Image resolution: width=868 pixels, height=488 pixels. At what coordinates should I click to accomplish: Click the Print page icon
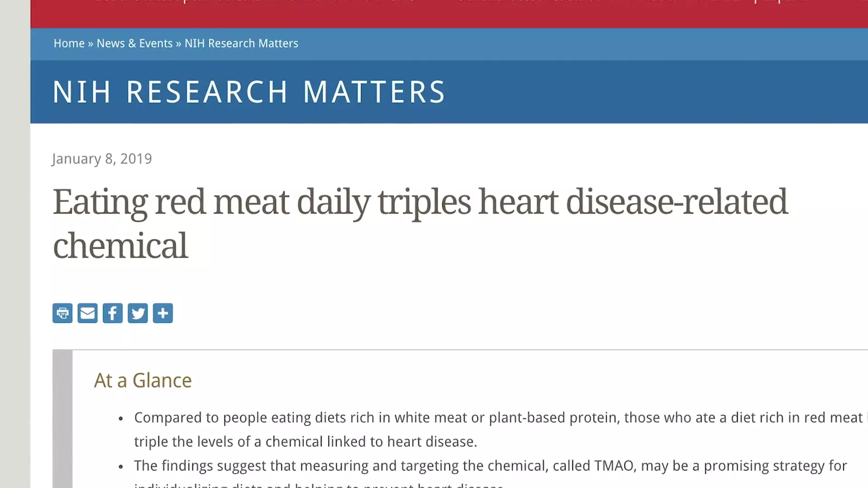click(62, 313)
